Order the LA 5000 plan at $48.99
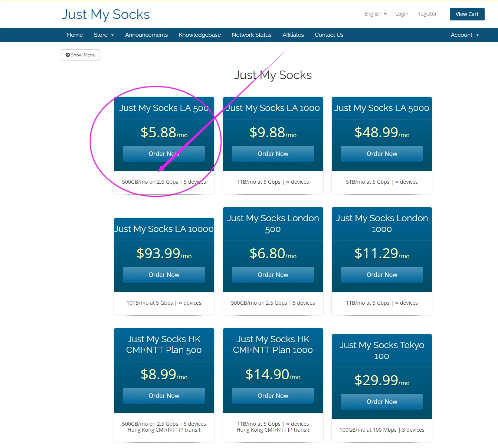Viewport: 498px width, 448px height. (381, 154)
